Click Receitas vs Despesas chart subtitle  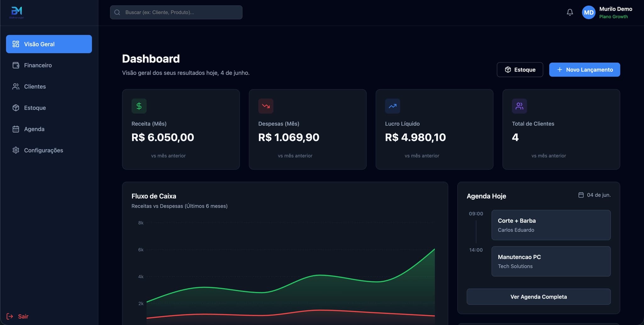click(x=179, y=206)
